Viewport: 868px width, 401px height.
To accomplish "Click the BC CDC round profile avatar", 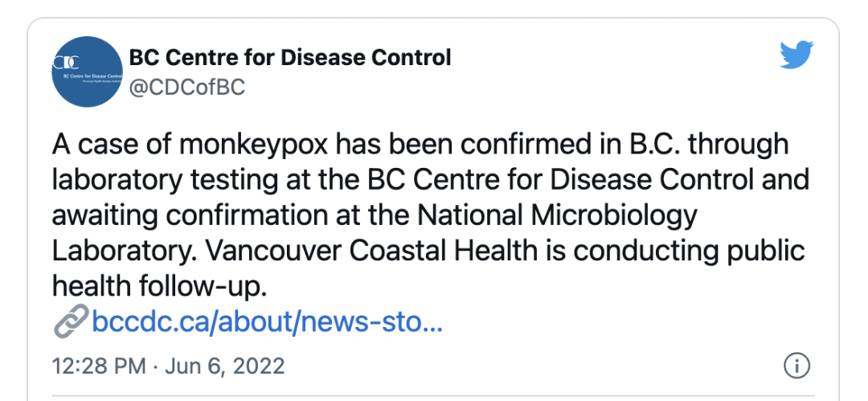I will tap(87, 71).
